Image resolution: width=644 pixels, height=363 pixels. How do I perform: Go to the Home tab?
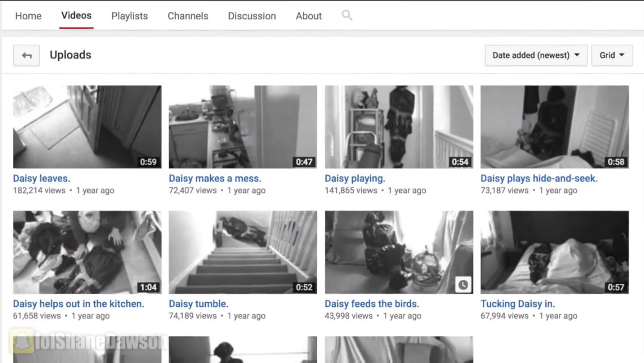pos(28,16)
